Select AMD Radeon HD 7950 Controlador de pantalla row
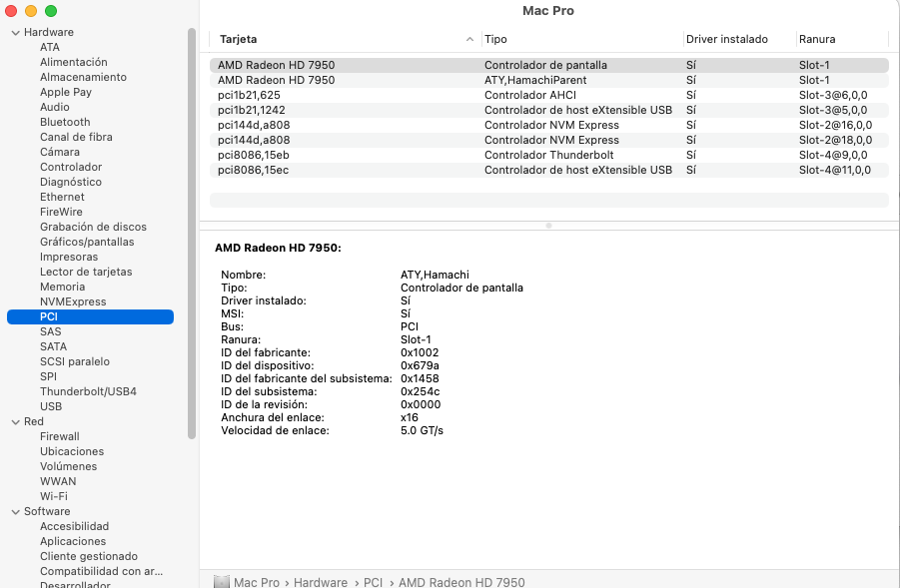The height and width of the screenshot is (588, 900). tap(548, 65)
